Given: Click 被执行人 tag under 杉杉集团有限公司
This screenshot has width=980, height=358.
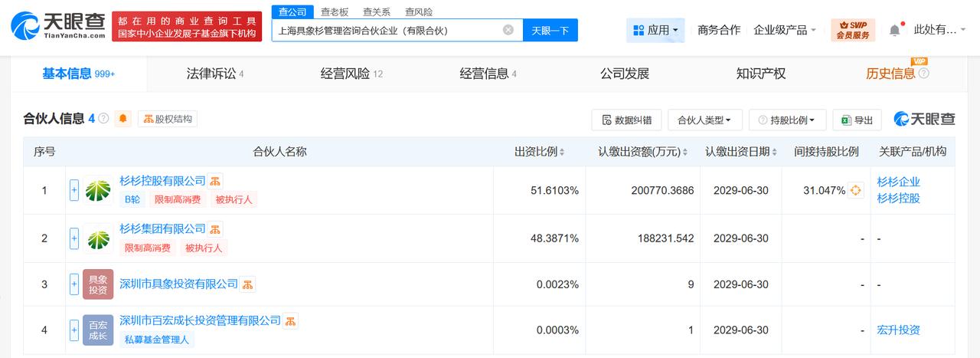Looking at the screenshot, I should point(204,248).
